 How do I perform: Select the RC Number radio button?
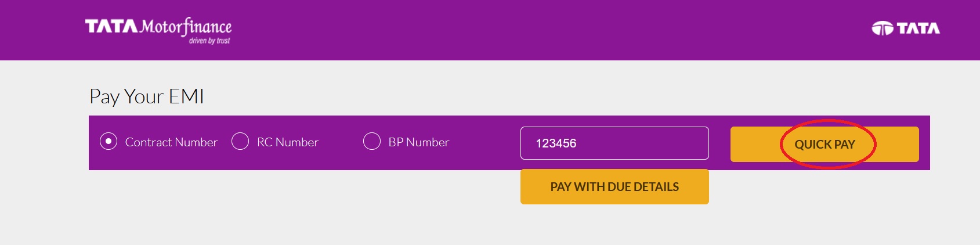(x=240, y=142)
